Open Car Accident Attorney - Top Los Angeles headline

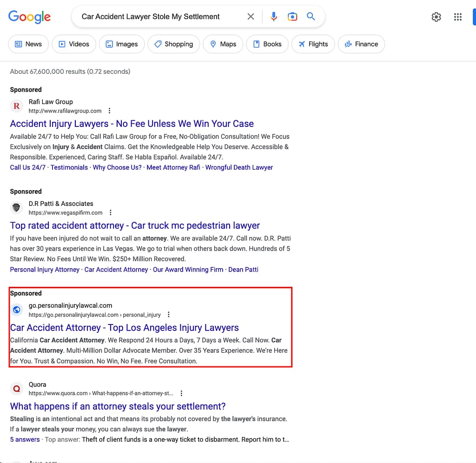click(x=125, y=328)
